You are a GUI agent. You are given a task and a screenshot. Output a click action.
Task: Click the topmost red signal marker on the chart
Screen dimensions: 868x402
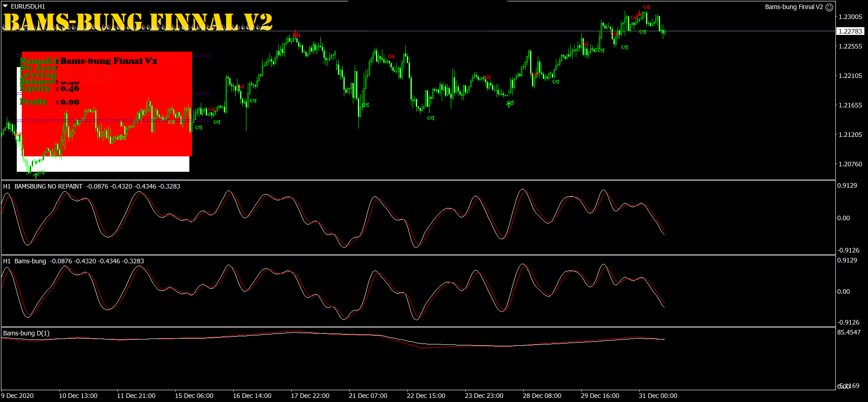click(x=646, y=7)
